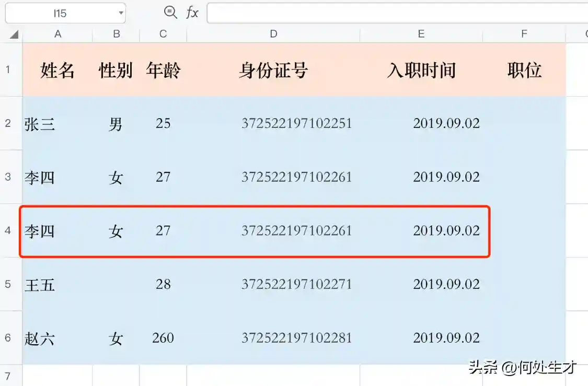Expand the Name Box dropdown arrow
The width and height of the screenshot is (588, 386).
[121, 13]
